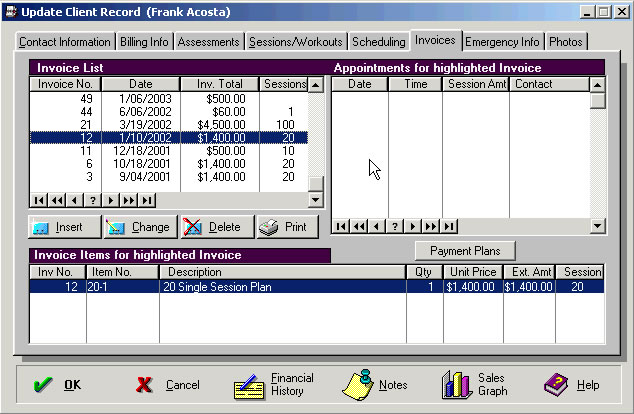Jump to last record in Appointments list
The image size is (634, 414).
pyautogui.click(x=449, y=226)
